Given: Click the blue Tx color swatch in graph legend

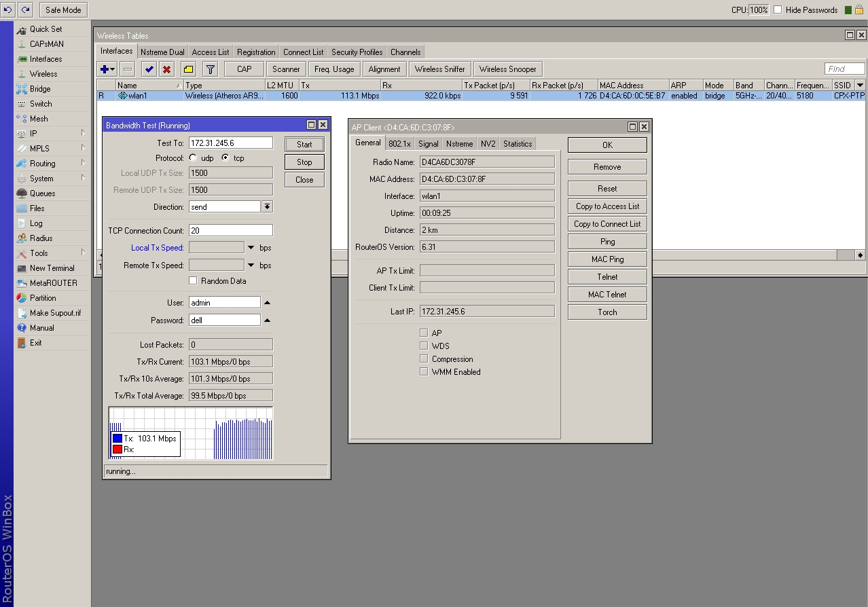Looking at the screenshot, I should [x=117, y=439].
